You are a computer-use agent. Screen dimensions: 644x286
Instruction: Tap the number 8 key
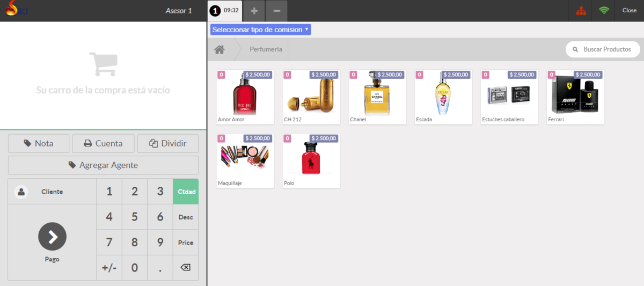[135, 243]
